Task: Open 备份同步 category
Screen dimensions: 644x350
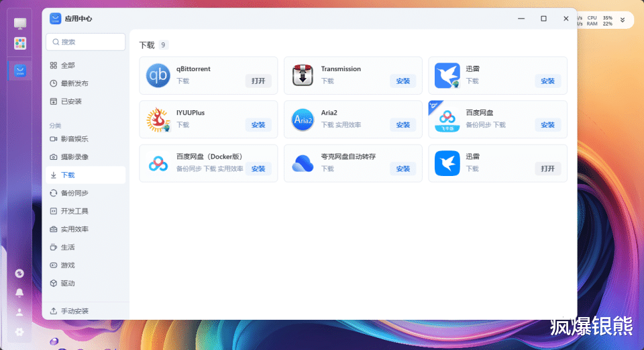Action: [x=85, y=193]
